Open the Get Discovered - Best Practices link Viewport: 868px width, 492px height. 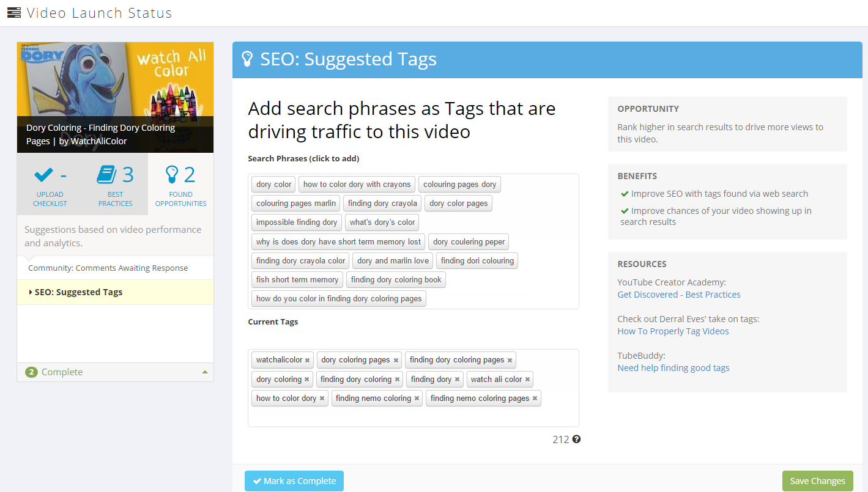point(679,295)
